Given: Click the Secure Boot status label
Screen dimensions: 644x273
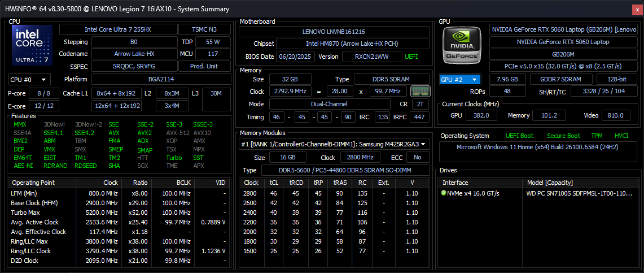Looking at the screenshot, I should (x=563, y=136).
